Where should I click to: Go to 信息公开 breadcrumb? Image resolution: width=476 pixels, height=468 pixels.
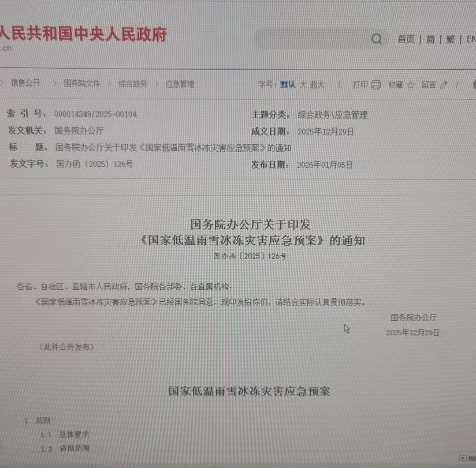(x=26, y=83)
